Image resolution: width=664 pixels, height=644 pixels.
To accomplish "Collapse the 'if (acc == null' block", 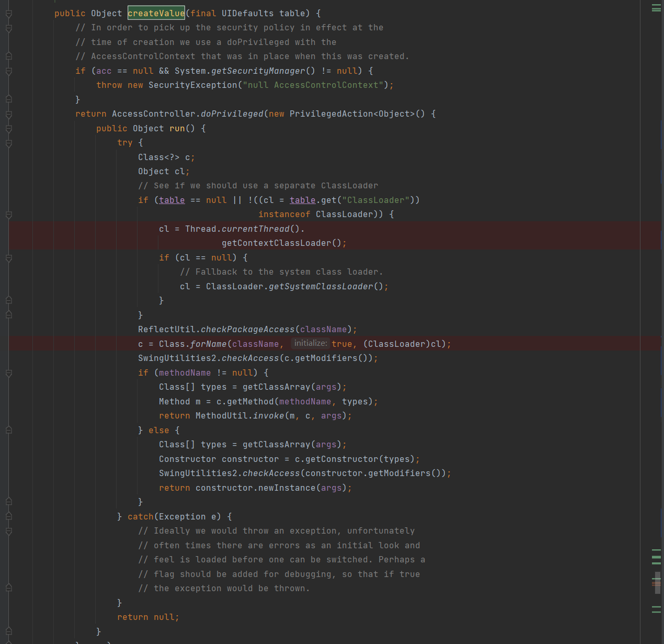I will click(x=9, y=71).
